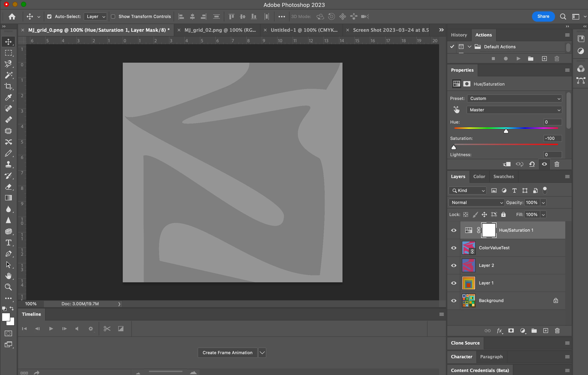Screen dimensions: 588x375
Task: Open the Normal blend mode dropdown
Action: click(476, 202)
